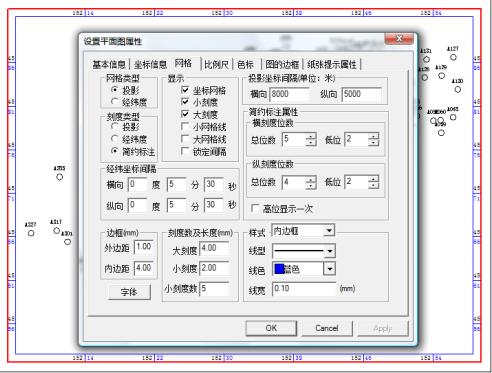Click the 外边距 input field
Viewport: 492px width, 373px height.
click(x=144, y=247)
